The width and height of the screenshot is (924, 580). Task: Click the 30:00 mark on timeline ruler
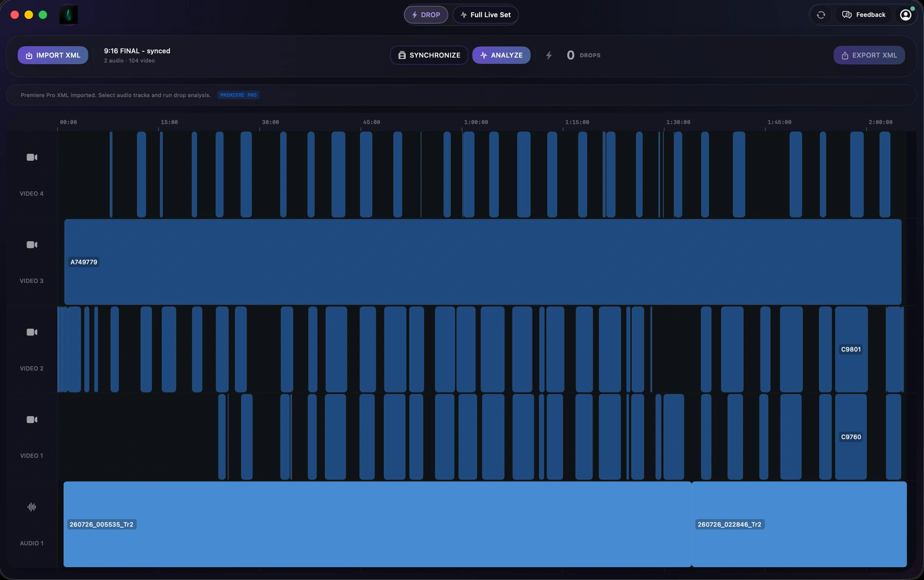click(271, 122)
